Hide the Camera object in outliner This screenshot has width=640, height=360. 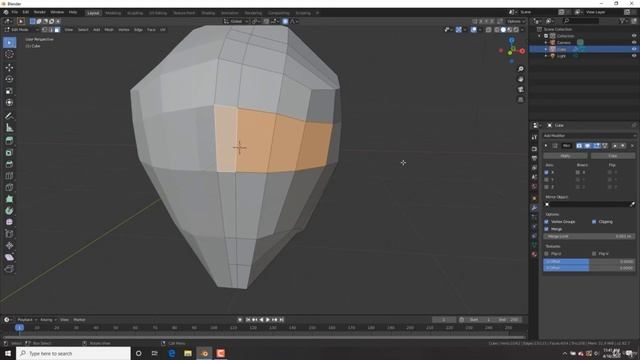pos(634,42)
